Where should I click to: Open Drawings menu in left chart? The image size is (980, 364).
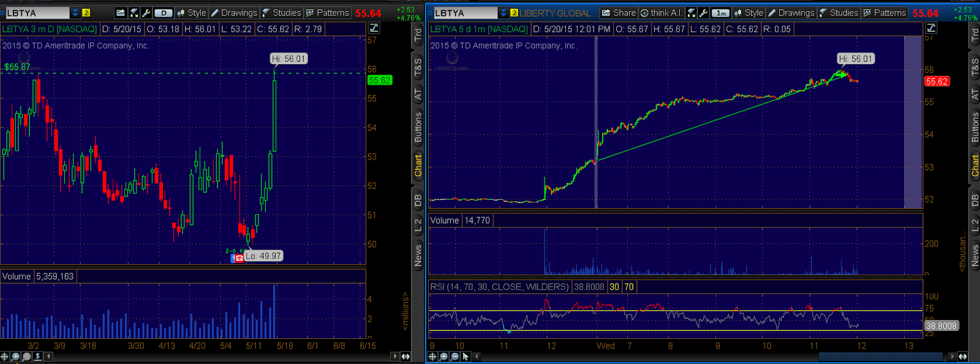coord(234,13)
